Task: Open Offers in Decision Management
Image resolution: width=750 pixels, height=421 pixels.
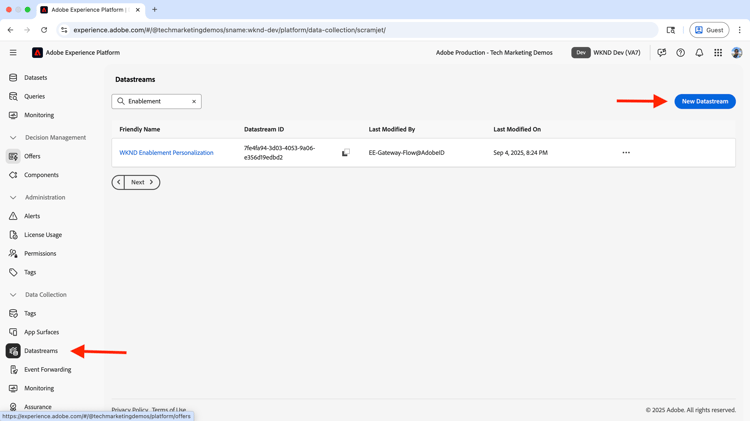Action: coord(33,156)
